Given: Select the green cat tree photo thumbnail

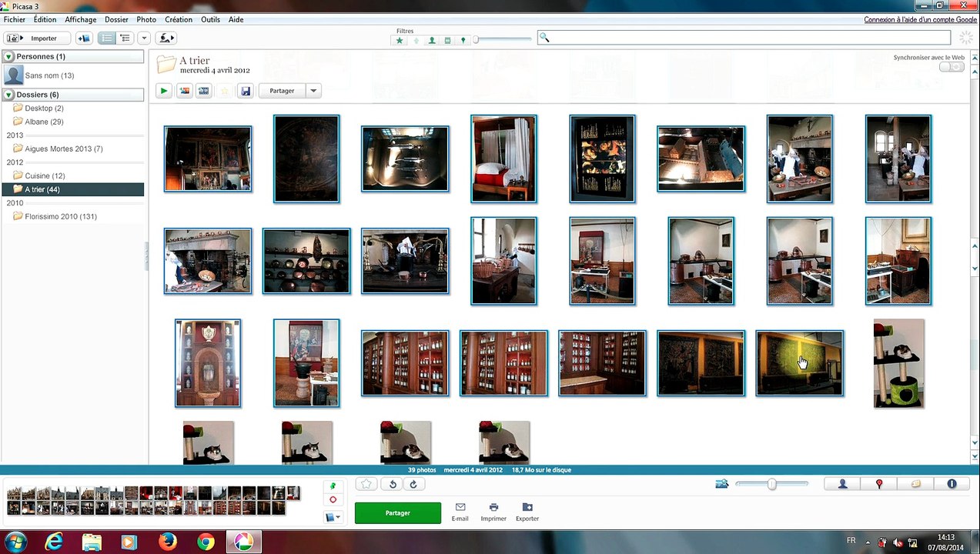Looking at the screenshot, I should 898,363.
